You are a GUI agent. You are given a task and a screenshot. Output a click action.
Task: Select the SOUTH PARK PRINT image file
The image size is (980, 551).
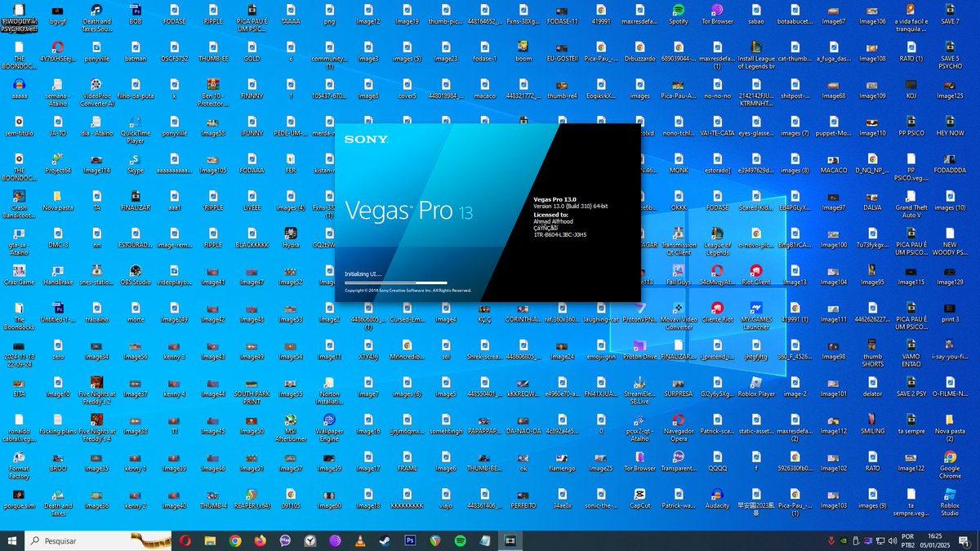[x=252, y=390]
